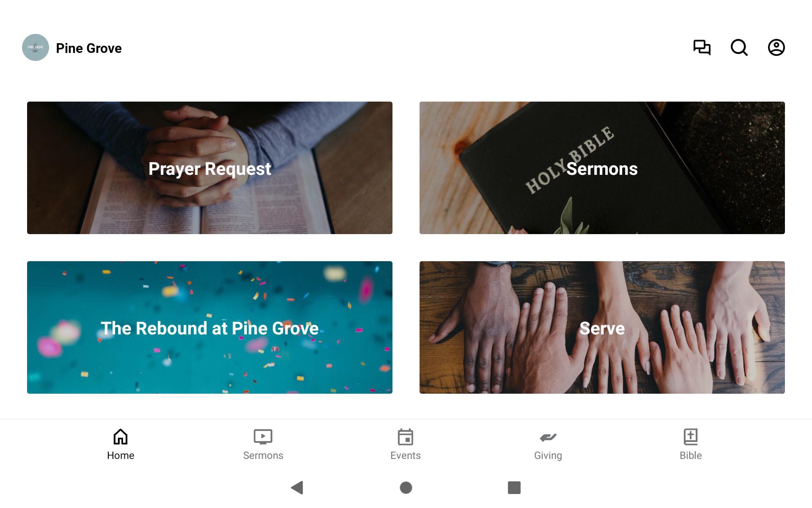812x508 pixels.
Task: Tap the Android back triangle button
Action: point(297,488)
